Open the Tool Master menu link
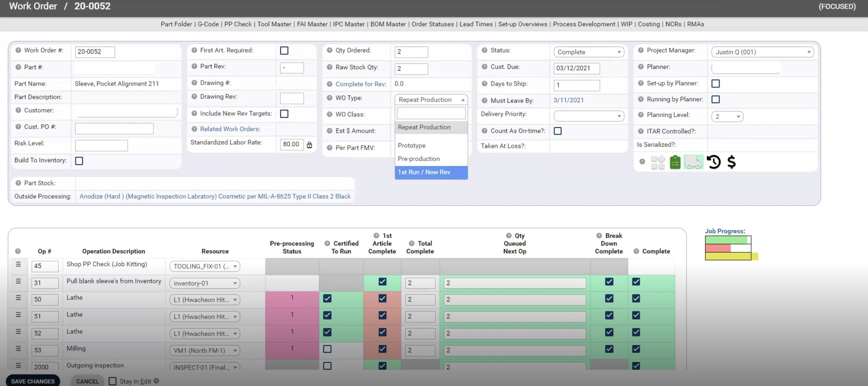 [274, 24]
